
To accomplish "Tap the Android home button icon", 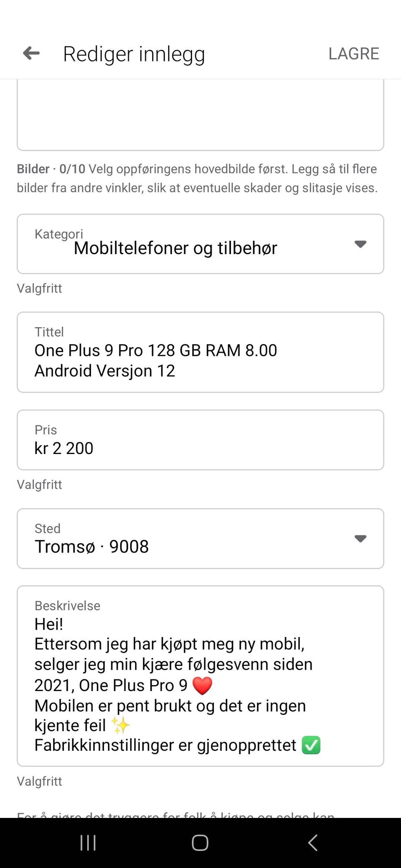I will [x=200, y=843].
